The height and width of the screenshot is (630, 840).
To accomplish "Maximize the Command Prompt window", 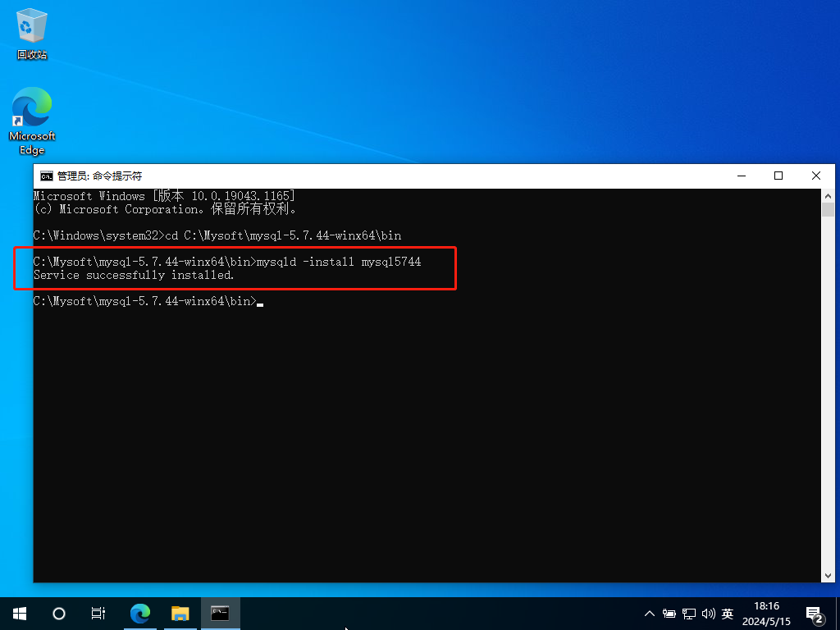I will pyautogui.click(x=778, y=176).
